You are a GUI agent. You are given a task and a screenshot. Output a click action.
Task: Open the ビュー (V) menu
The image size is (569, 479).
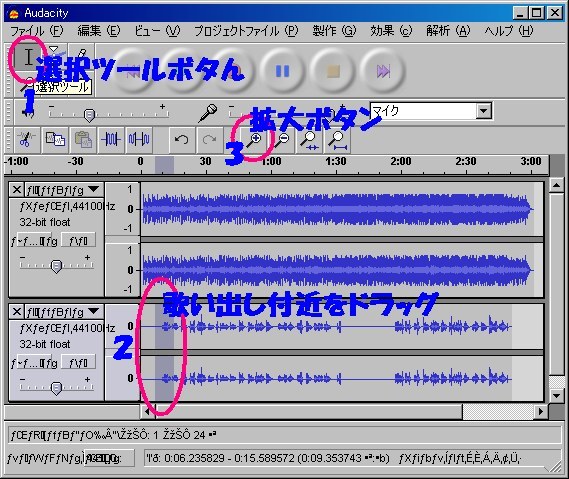point(157,31)
